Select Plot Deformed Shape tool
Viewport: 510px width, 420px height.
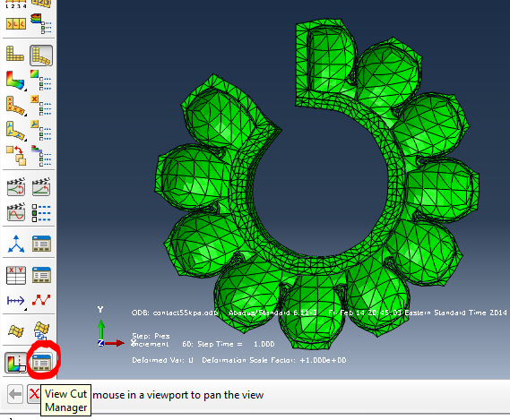[41, 56]
